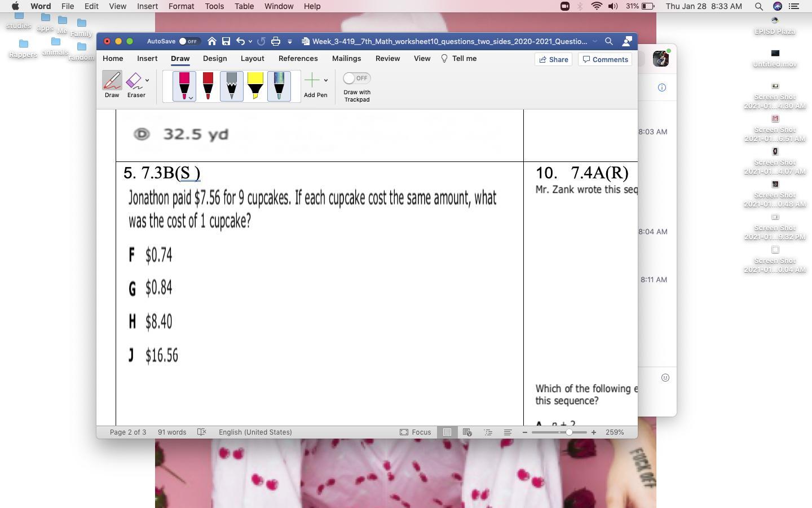The image size is (812, 508).
Task: Switch to the Layout ribbon tab
Action: point(252,59)
